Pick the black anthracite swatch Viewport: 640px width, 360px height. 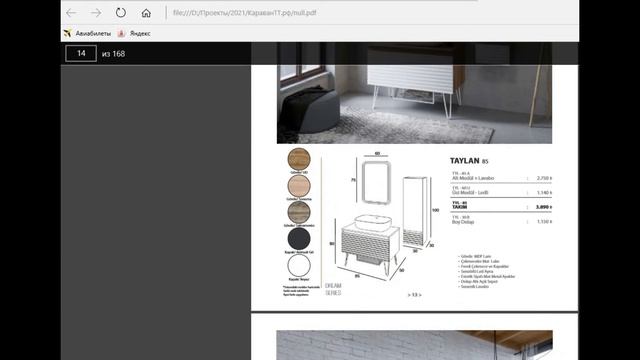(x=299, y=239)
